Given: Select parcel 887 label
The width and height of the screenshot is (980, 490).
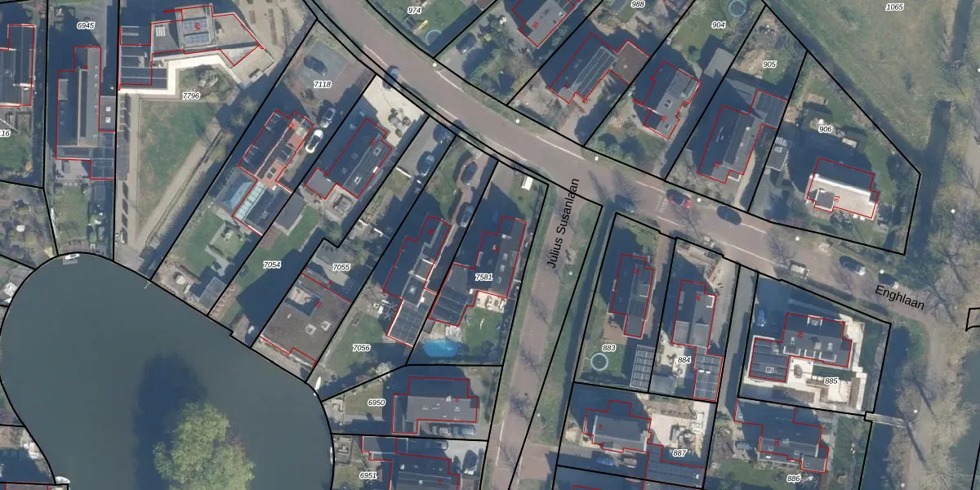Looking at the screenshot, I should (x=679, y=452).
